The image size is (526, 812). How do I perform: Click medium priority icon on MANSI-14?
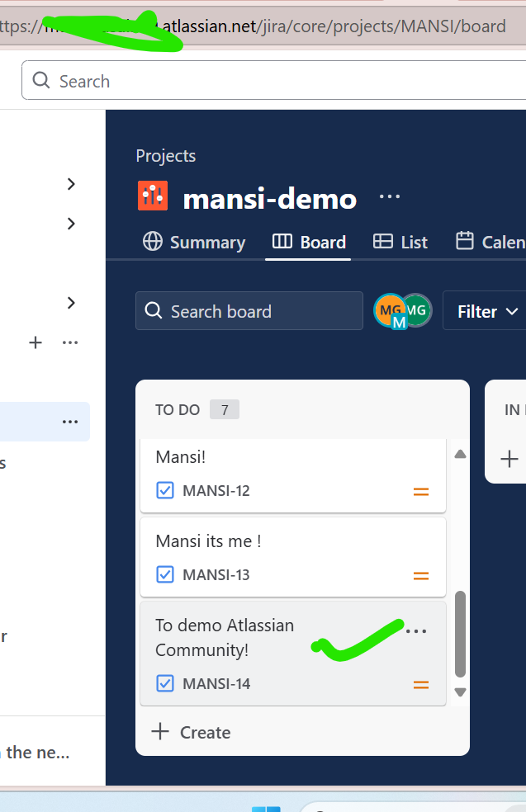(421, 685)
